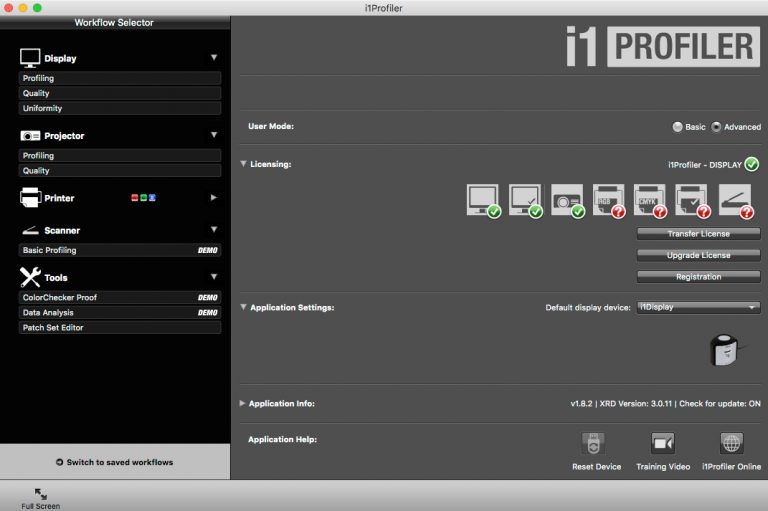Collapse the Licensing section triangle
Screen dimensions: 768x511
(243, 164)
